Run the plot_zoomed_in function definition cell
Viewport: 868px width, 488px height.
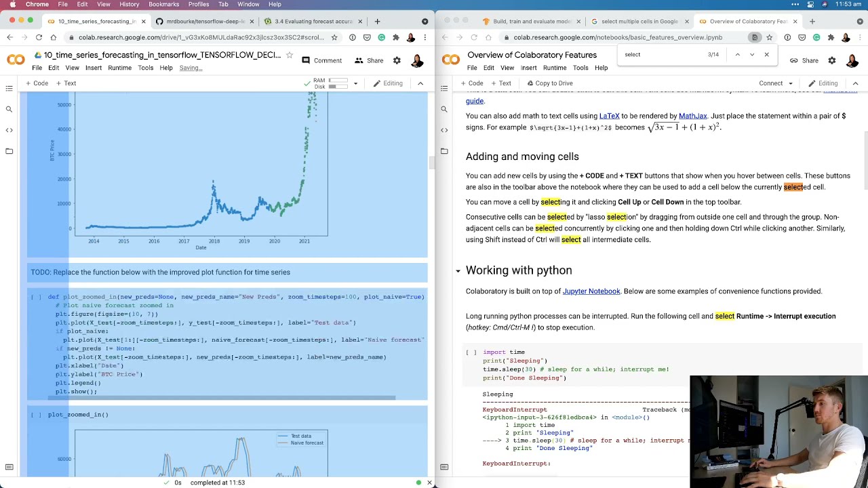tap(35, 297)
